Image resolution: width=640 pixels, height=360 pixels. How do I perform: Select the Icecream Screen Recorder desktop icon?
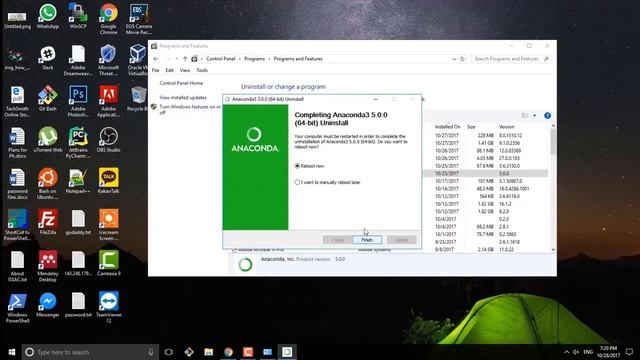[x=109, y=224]
